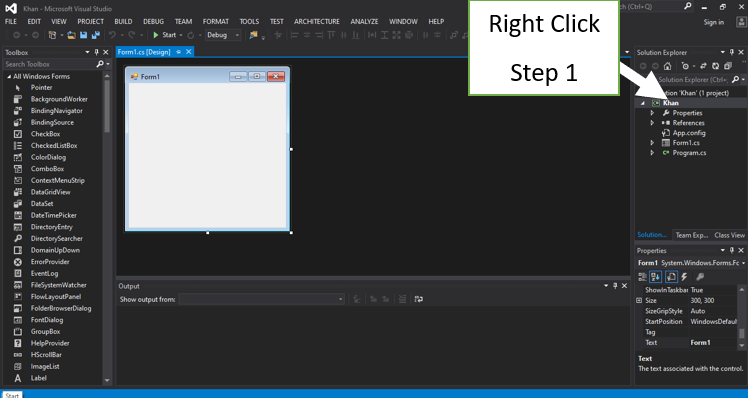Click Sync with Active Document icon
This screenshot has height=398, width=748.
click(x=703, y=66)
